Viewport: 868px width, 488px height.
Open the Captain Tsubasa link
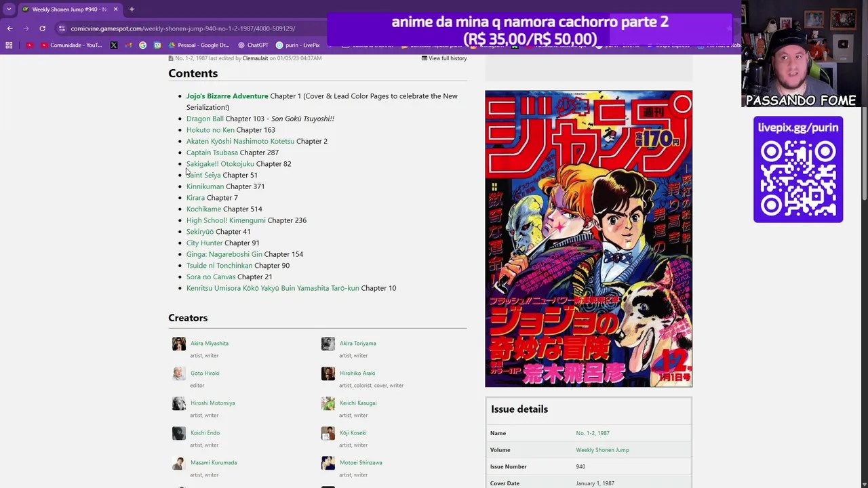(x=212, y=152)
